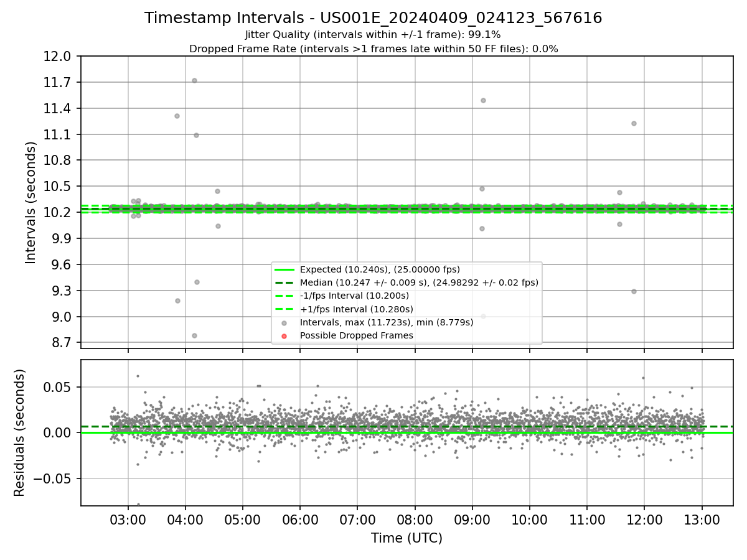
Task: Click the minimum interval point near 8.78 seconds
Action: tap(194, 335)
